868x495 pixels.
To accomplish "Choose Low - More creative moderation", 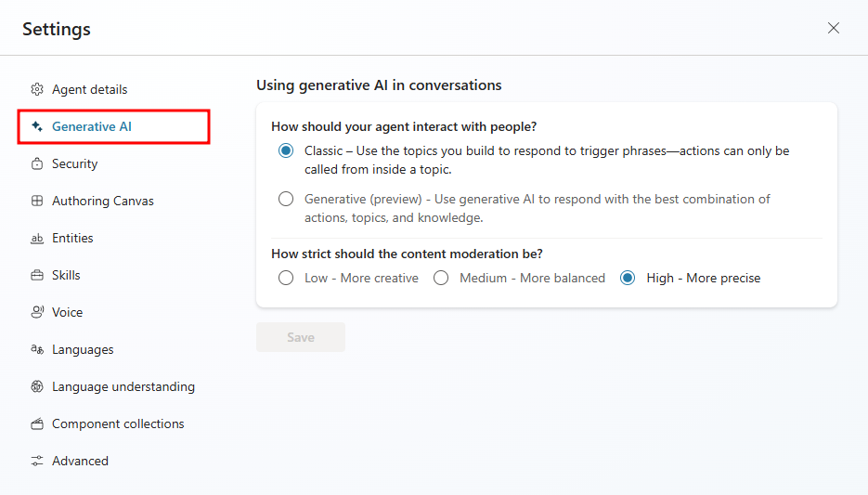I will pos(286,279).
